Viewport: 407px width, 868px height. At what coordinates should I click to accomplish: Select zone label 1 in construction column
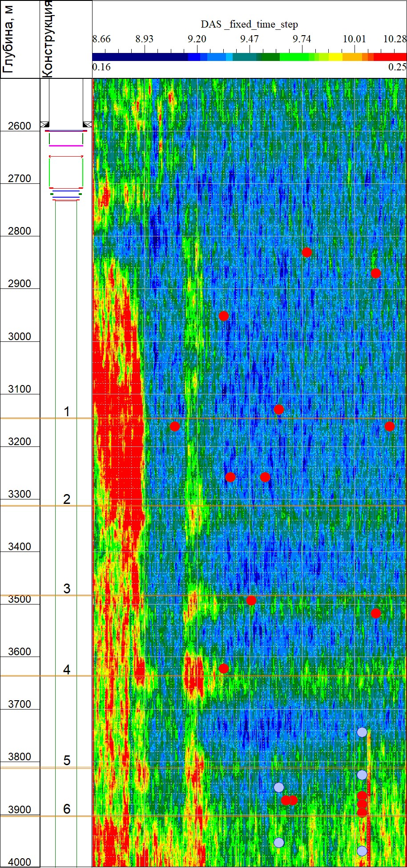(x=67, y=411)
